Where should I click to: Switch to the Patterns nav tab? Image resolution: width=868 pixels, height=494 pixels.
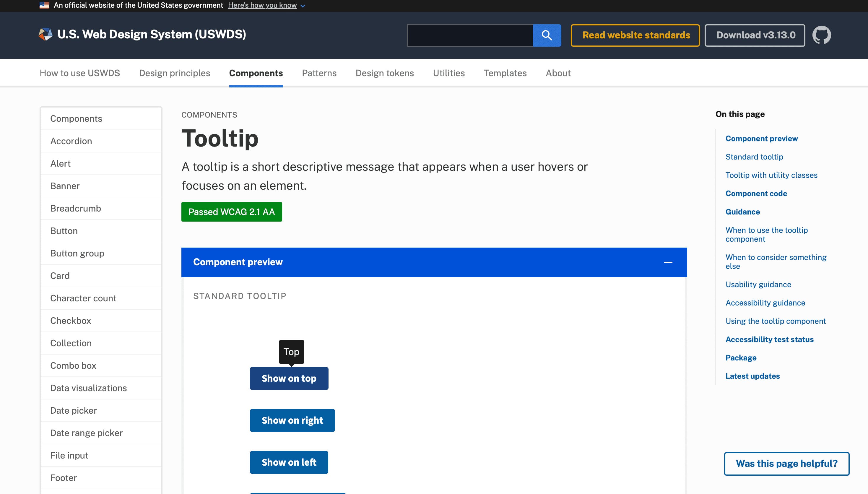tap(319, 73)
